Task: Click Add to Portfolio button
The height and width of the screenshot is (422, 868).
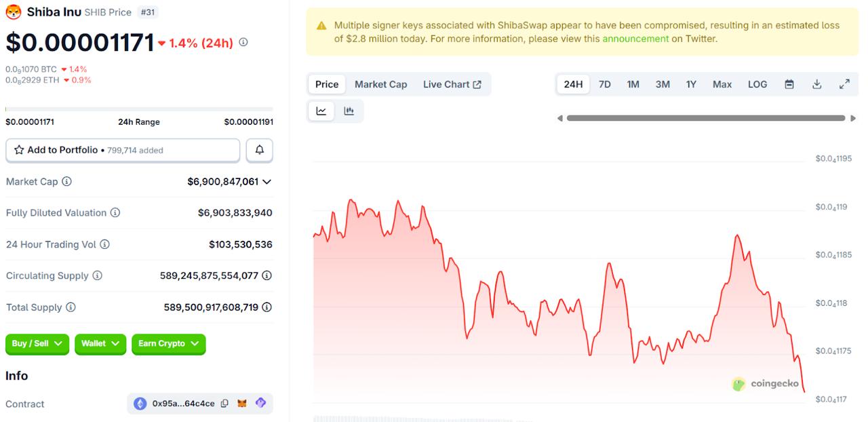Action: click(x=123, y=150)
